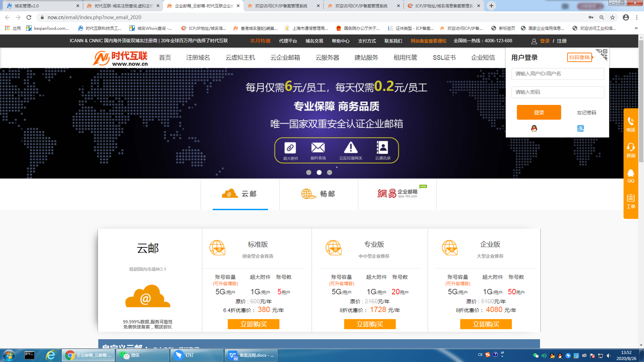
Task: Open the 云虚拟主机 navigation menu
Action: tap(240, 58)
